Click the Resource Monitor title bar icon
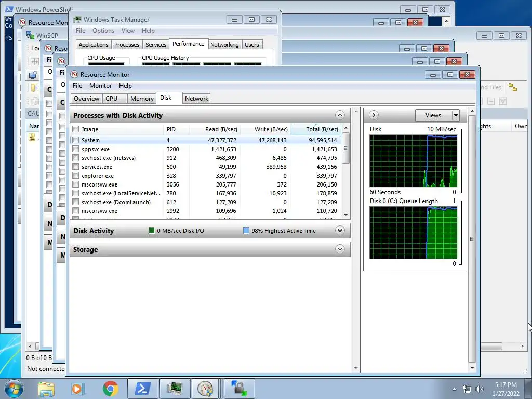This screenshot has height=399, width=532. click(x=74, y=75)
